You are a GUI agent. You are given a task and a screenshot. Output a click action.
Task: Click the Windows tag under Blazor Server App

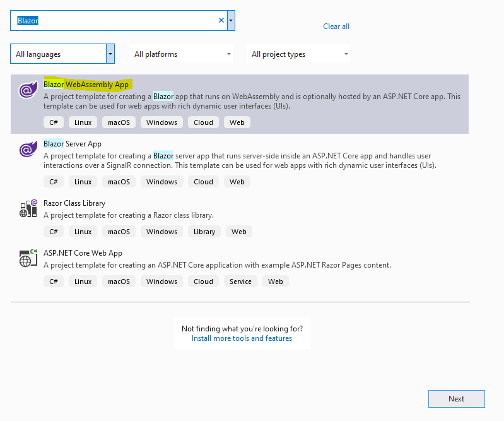[x=161, y=182]
